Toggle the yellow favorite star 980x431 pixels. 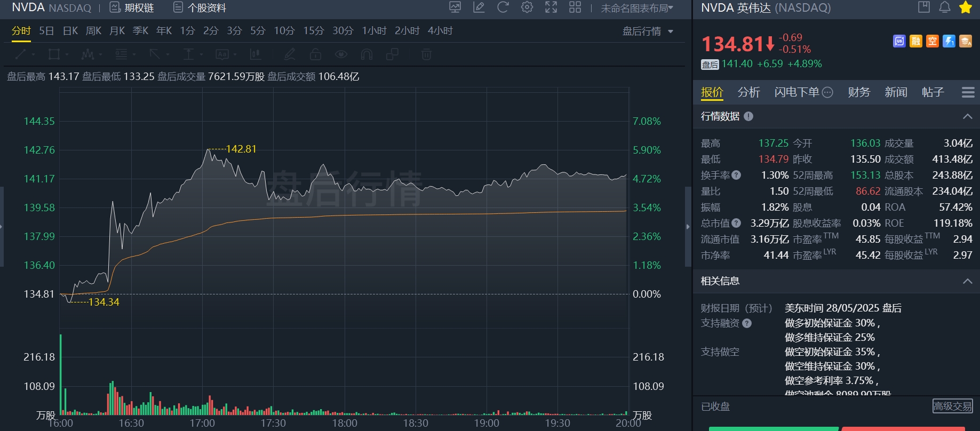[965, 7]
